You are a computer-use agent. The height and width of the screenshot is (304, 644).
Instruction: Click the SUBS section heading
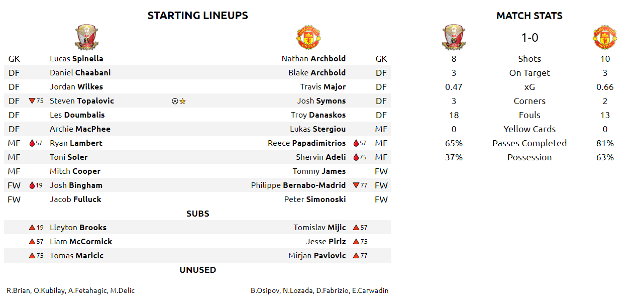(x=197, y=214)
